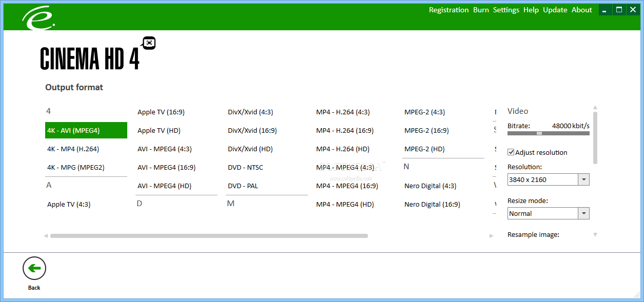Open the Resize mode Normal dropdown
644x302 pixels.
[x=583, y=213]
